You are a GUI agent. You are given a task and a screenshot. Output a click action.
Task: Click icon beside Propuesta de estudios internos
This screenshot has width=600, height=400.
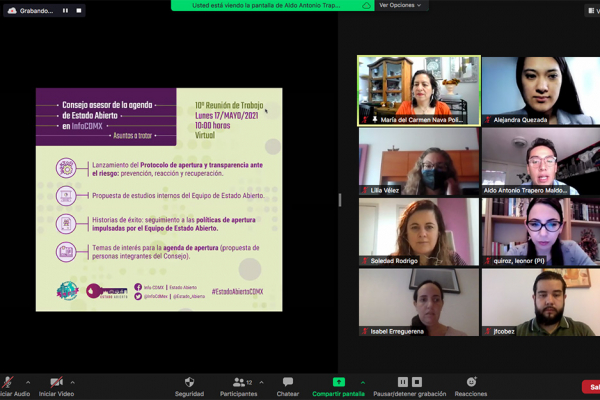[x=66, y=196]
